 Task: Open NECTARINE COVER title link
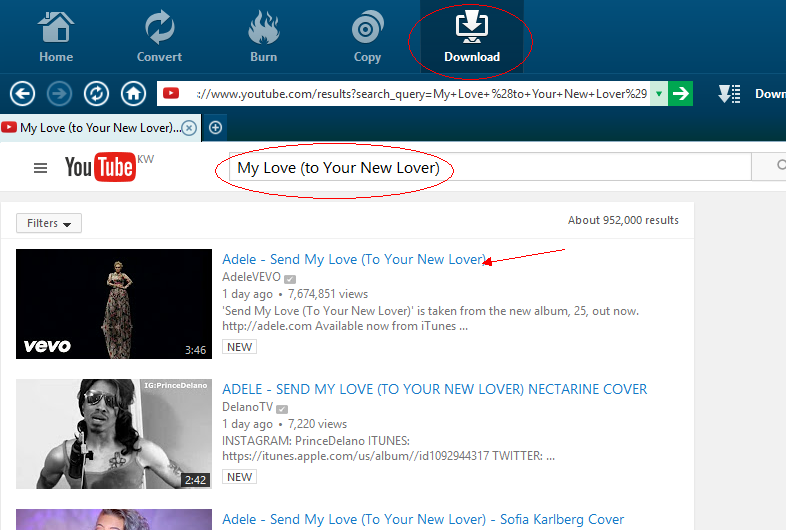[435, 389]
